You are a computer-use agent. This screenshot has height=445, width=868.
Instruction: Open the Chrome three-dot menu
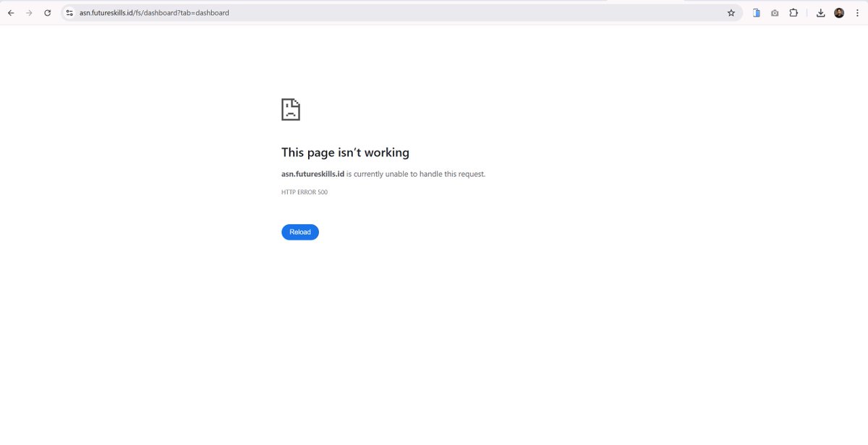point(856,13)
